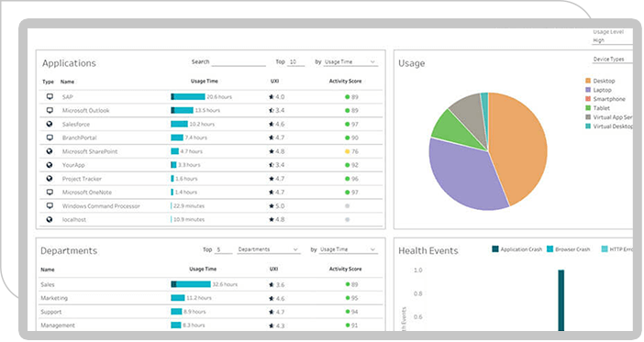Click the monitor icon for Windows Command Processor
Viewport: 644px width, 342px height.
point(50,205)
